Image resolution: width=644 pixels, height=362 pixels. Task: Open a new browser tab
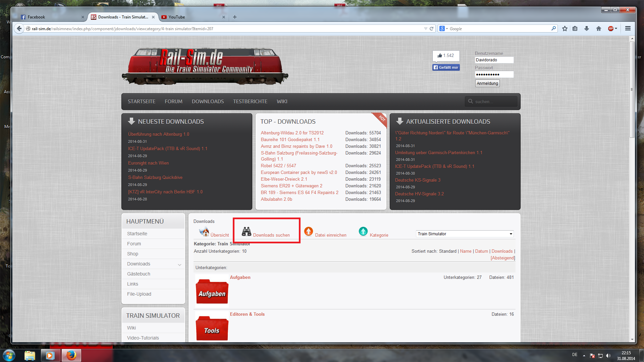[235, 17]
